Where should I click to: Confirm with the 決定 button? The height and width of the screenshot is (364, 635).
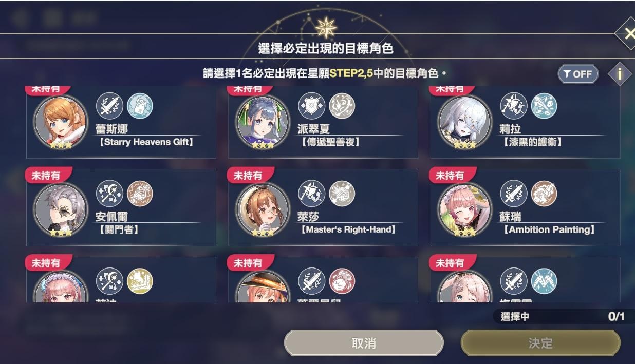[x=540, y=343]
